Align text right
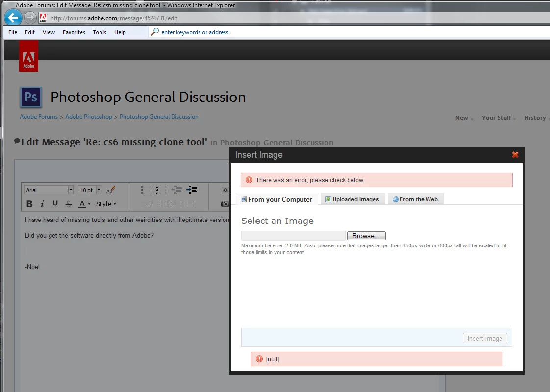550x392 pixels. tap(176, 204)
